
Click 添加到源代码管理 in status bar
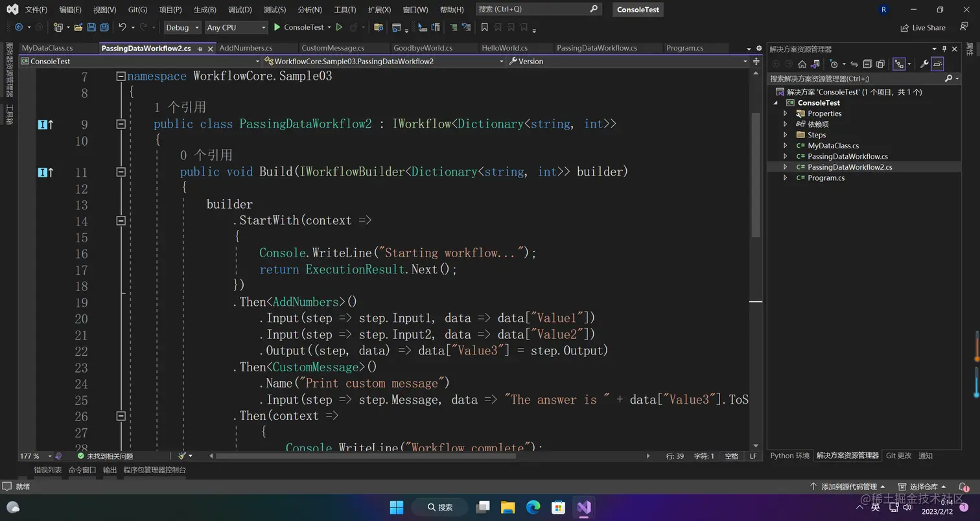(847, 487)
